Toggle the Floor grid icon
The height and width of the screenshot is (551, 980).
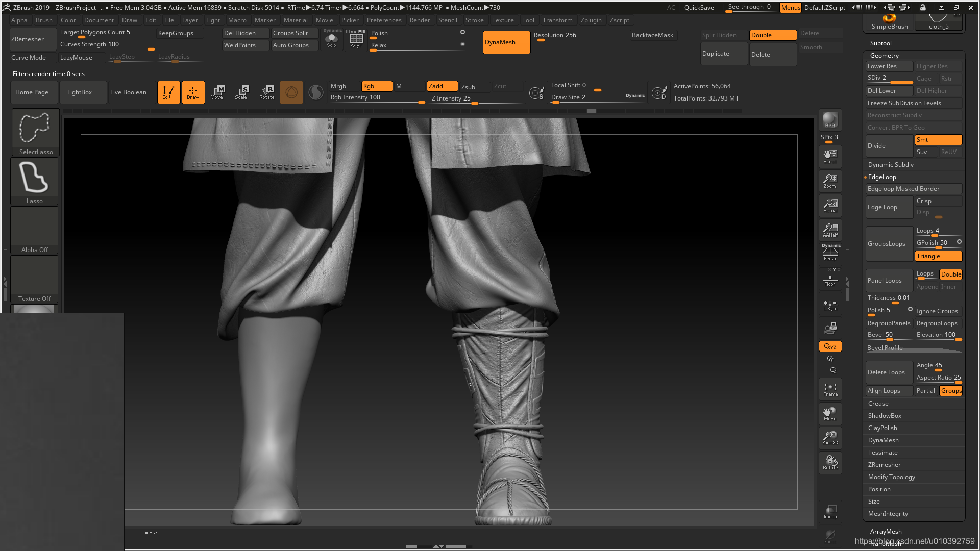830,280
